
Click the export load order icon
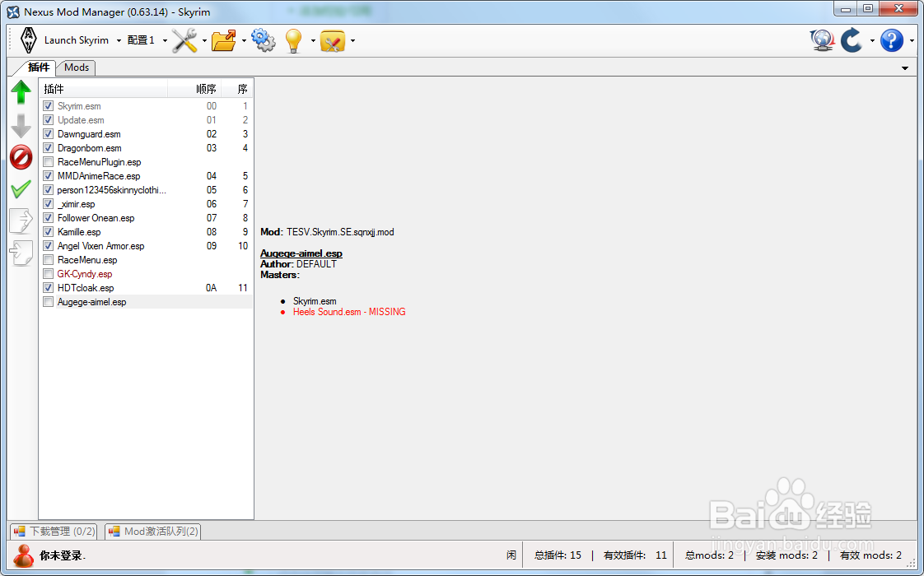coord(21,221)
